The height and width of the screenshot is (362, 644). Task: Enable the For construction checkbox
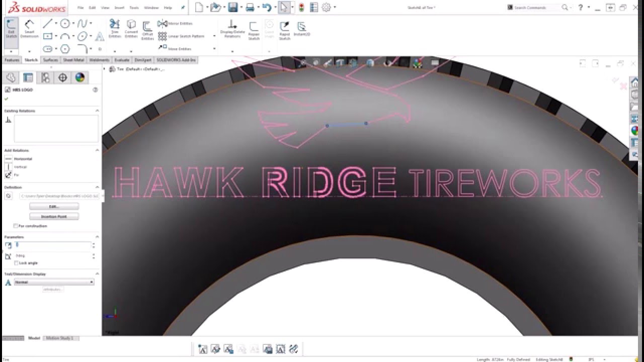pos(16,226)
